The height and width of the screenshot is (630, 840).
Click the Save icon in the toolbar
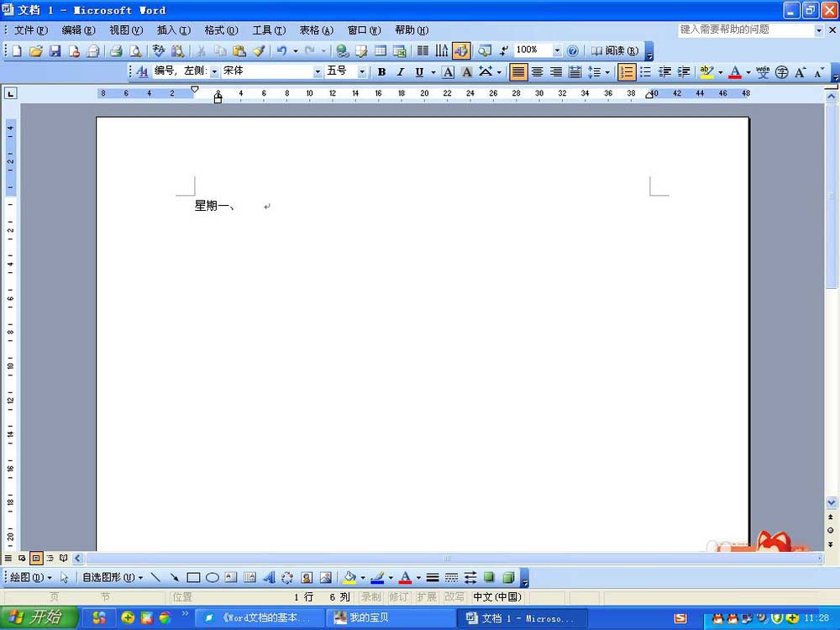click(x=55, y=51)
